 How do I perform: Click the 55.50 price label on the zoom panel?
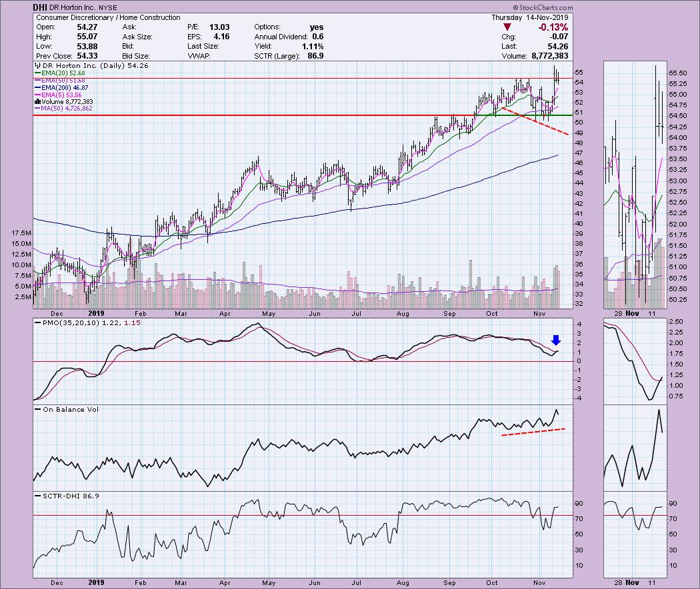pos(678,73)
